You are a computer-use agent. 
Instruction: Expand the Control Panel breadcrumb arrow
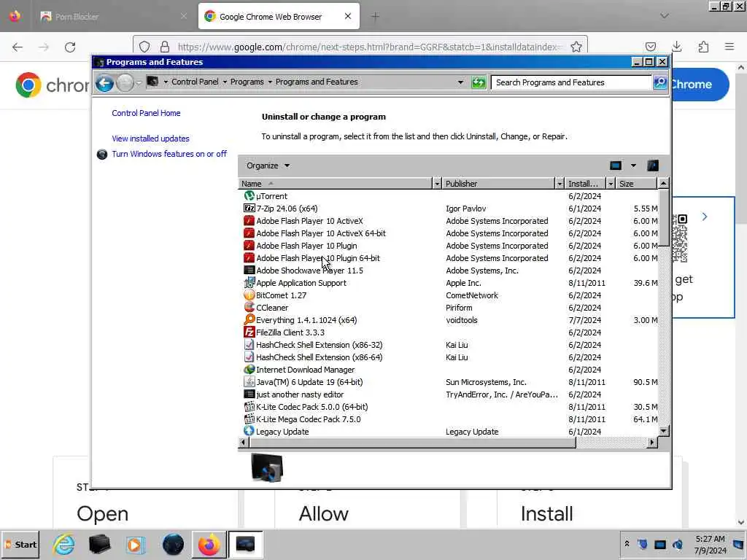pos(225,82)
